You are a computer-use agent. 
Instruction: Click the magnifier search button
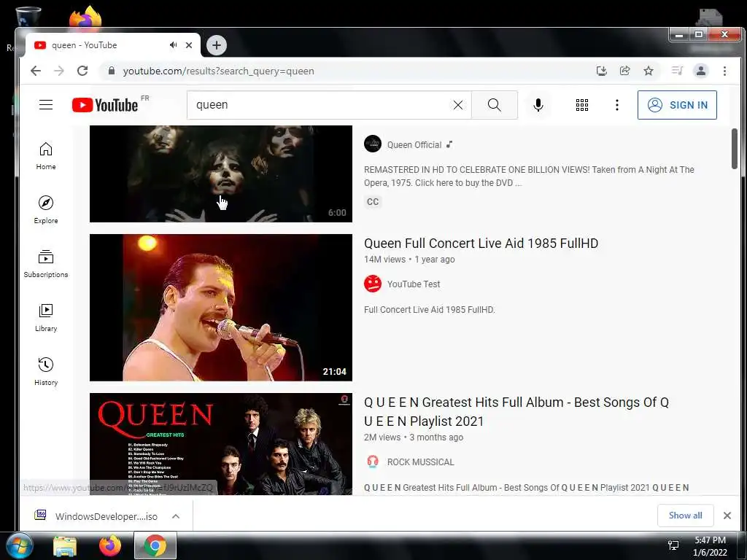coord(494,105)
